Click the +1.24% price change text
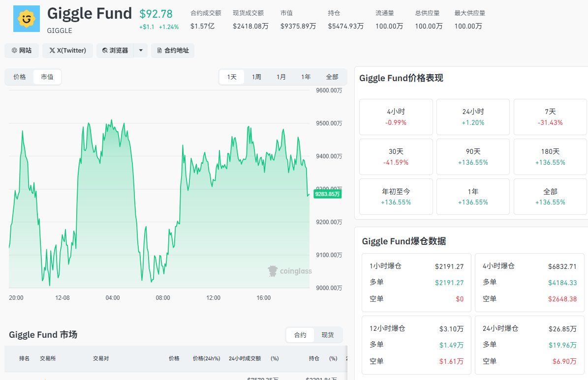The image size is (588, 380). (x=169, y=27)
